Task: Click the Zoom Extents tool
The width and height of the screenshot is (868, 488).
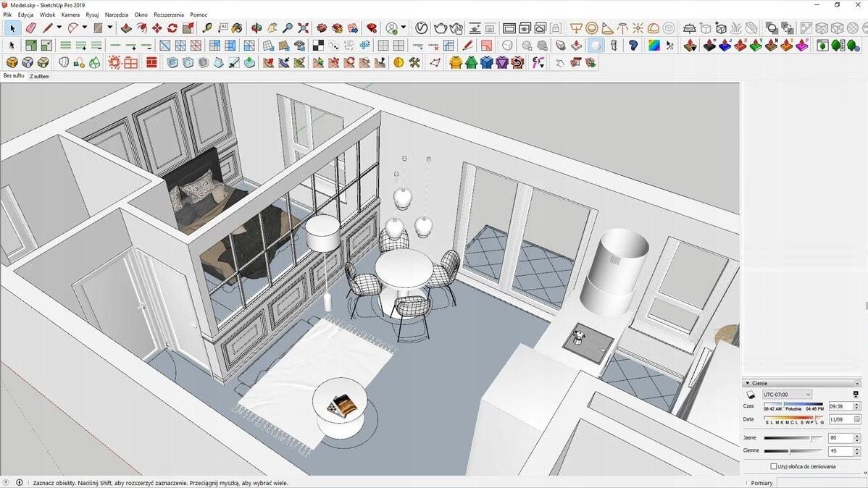Action: [303, 28]
